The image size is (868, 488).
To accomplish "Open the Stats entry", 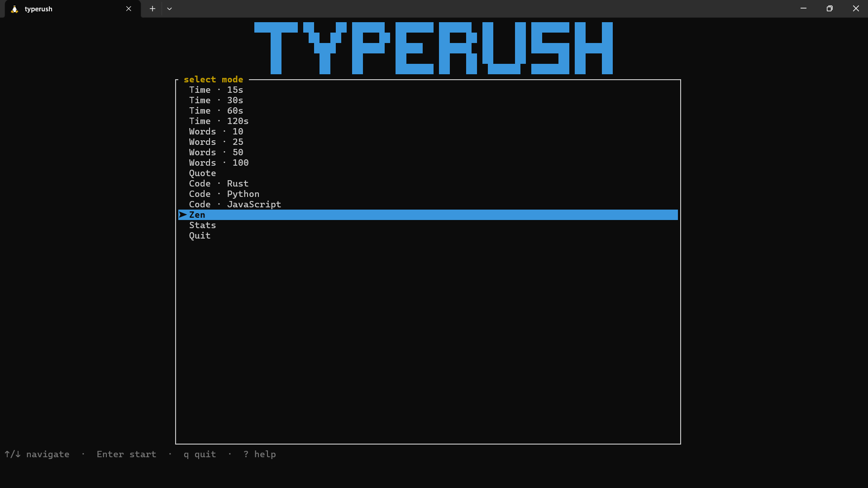I will click(x=202, y=225).
